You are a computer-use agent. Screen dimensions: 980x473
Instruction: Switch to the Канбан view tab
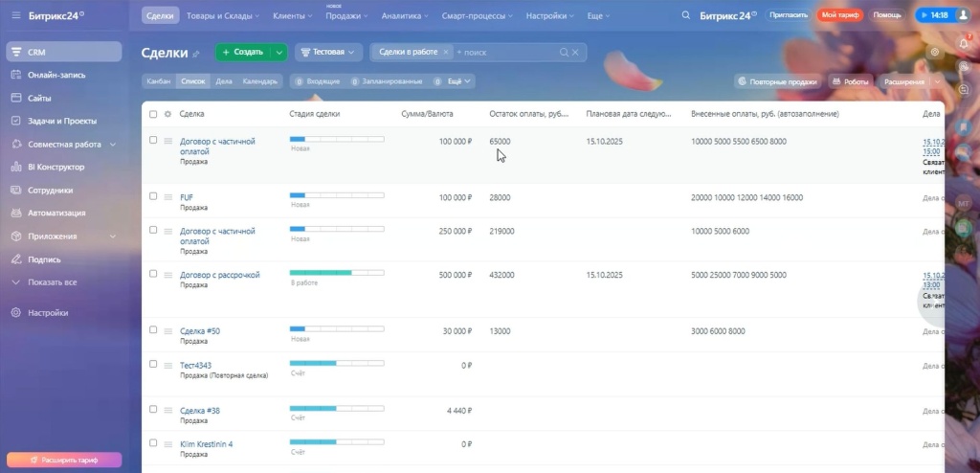click(x=159, y=81)
